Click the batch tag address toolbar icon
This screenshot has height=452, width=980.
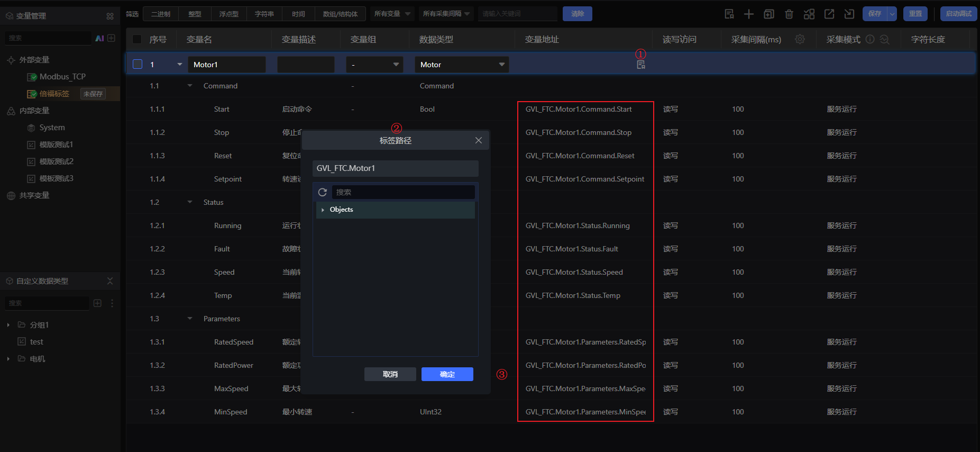[x=729, y=14]
